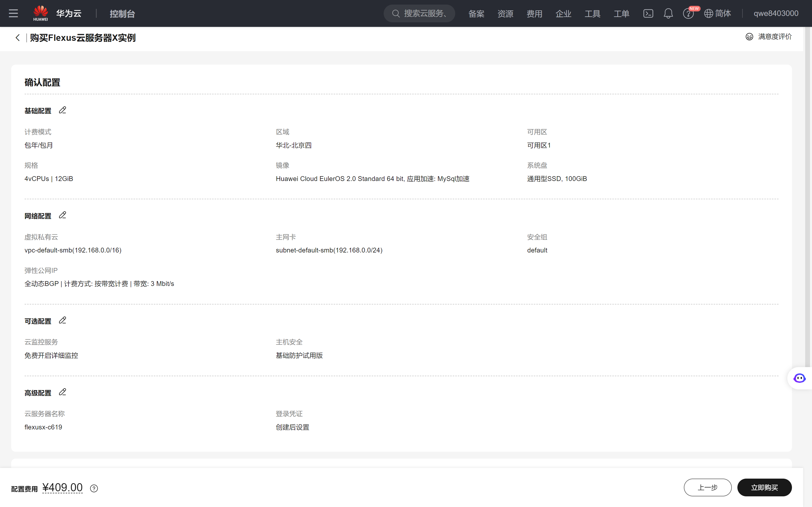Open the notification bell icon
Viewport: 812px width, 507px height.
tap(668, 13)
